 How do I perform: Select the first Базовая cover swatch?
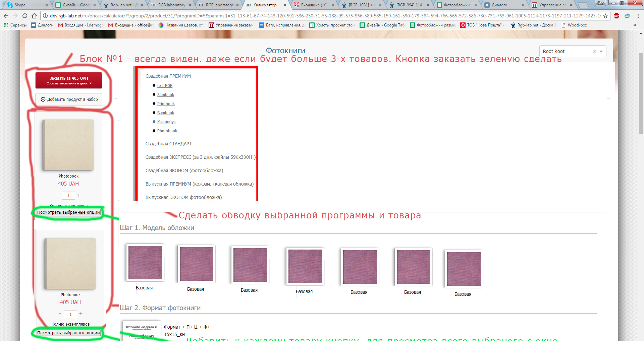tap(145, 263)
